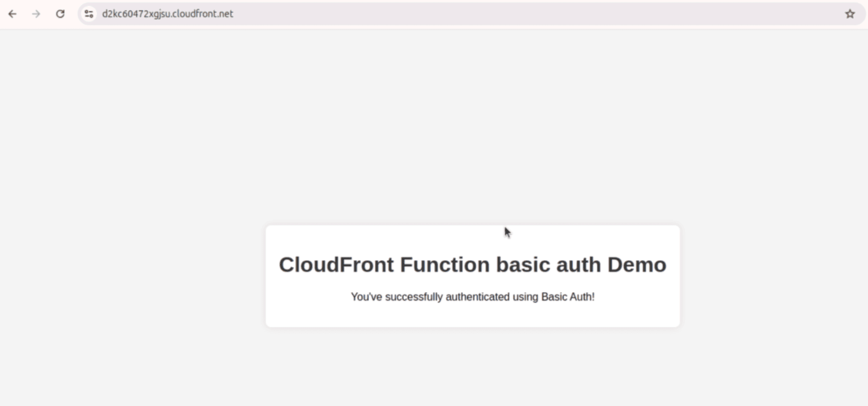Click the word "Function" in the heading
Viewport: 868px width, 406px height.
tap(445, 265)
